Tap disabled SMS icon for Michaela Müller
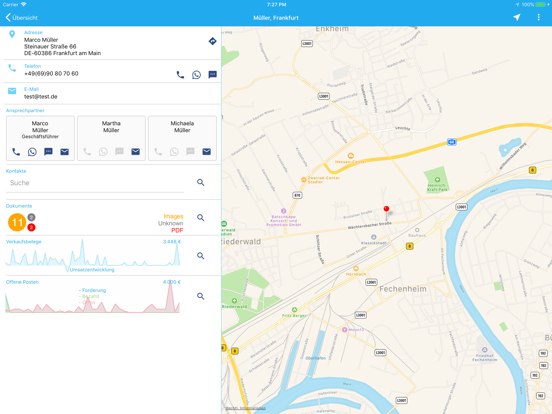 [x=190, y=152]
